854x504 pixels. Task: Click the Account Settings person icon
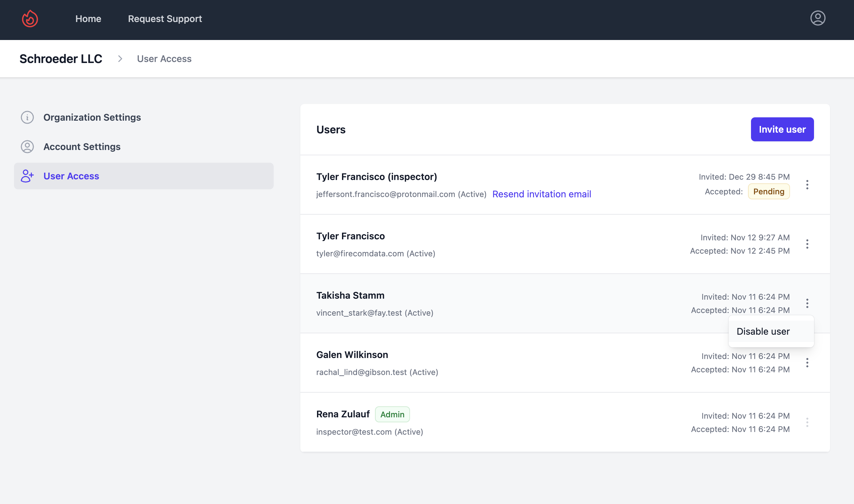[27, 147]
